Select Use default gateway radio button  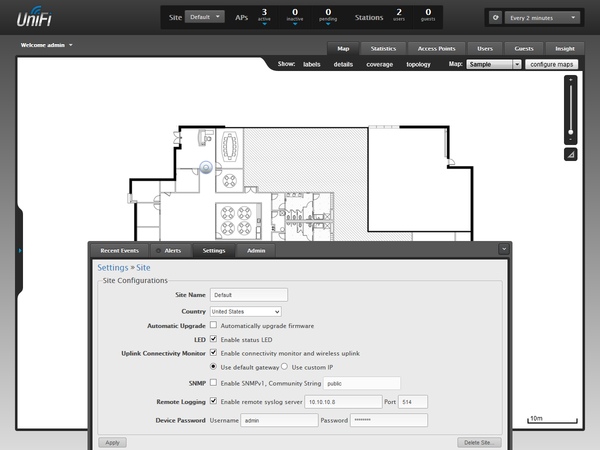[x=214, y=367]
